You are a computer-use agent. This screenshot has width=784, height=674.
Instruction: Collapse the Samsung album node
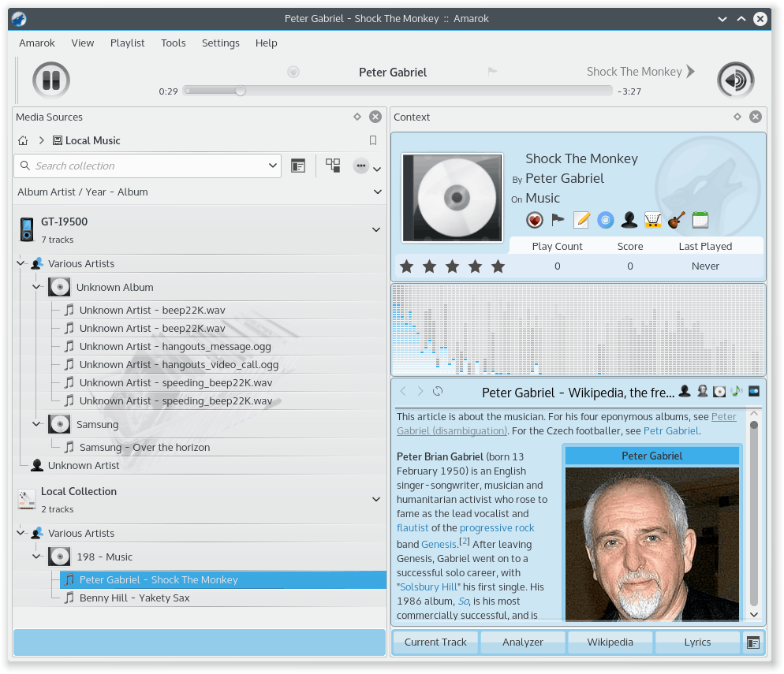pyautogui.click(x=36, y=423)
